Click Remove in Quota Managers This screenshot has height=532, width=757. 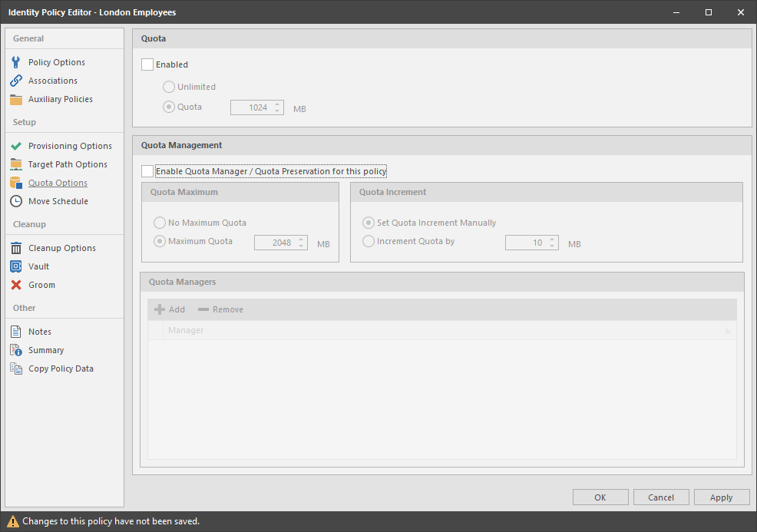pos(220,309)
